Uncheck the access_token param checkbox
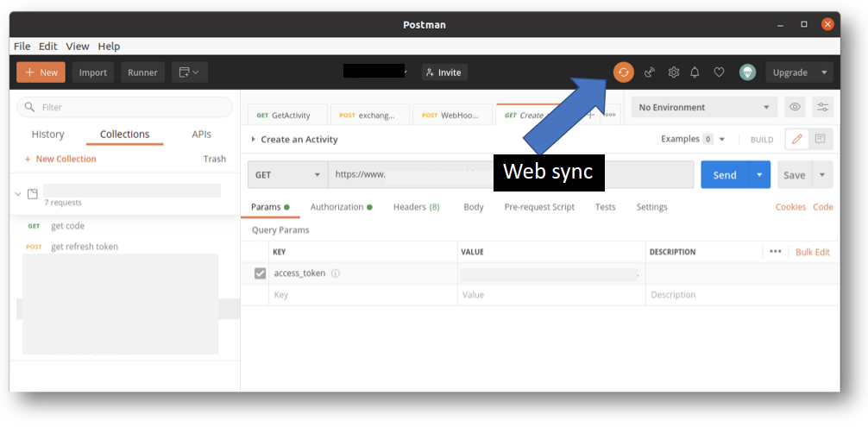This screenshot has width=868, height=427. pos(261,273)
